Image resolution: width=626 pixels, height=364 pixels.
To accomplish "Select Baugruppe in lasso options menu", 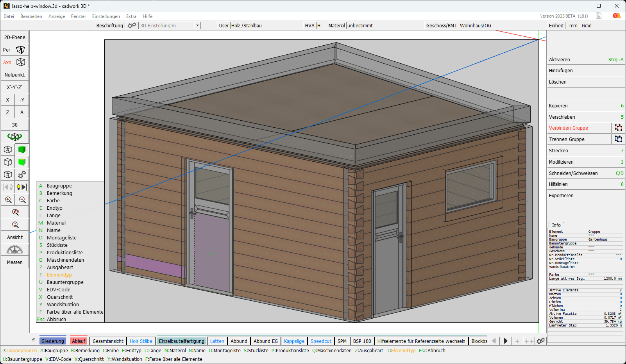I will [x=59, y=186].
